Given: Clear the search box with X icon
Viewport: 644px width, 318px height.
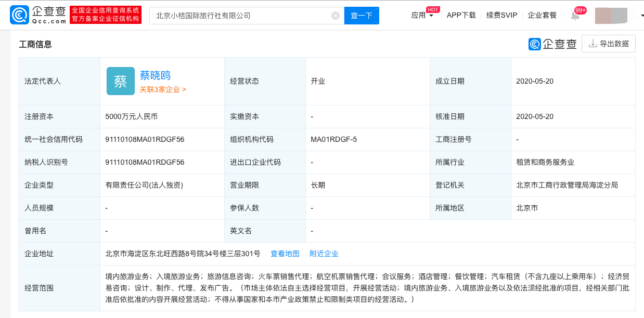Looking at the screenshot, I should 336,16.
